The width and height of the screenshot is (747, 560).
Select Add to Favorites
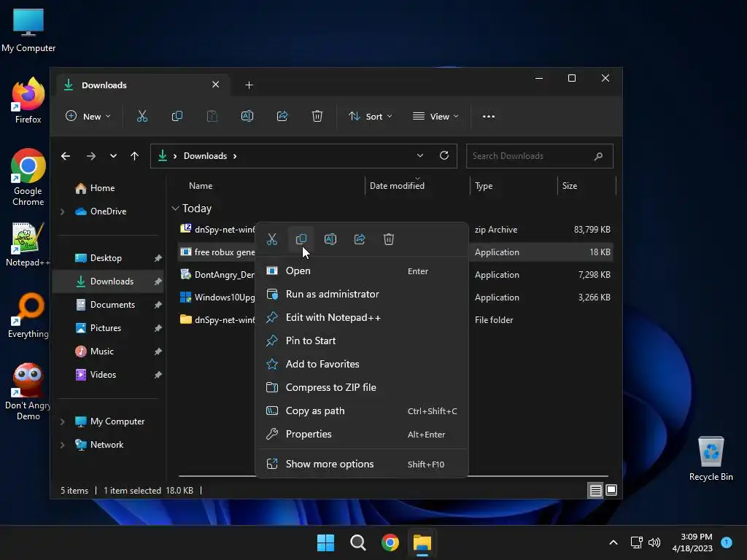pyautogui.click(x=362, y=364)
